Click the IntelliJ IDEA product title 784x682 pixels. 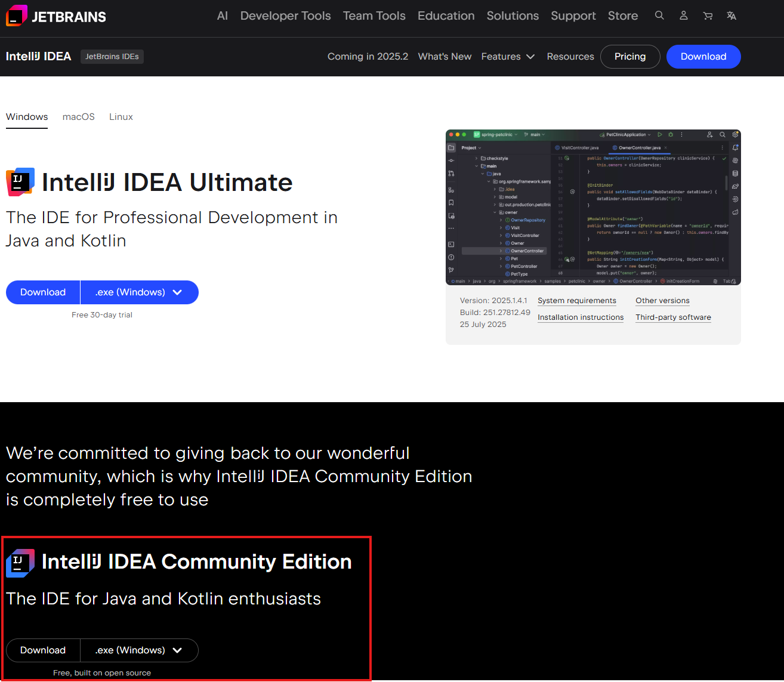(x=39, y=57)
